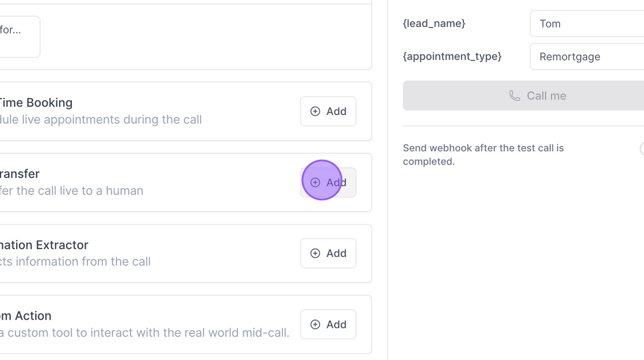Focus the lead_name field containing Tom

point(586,24)
